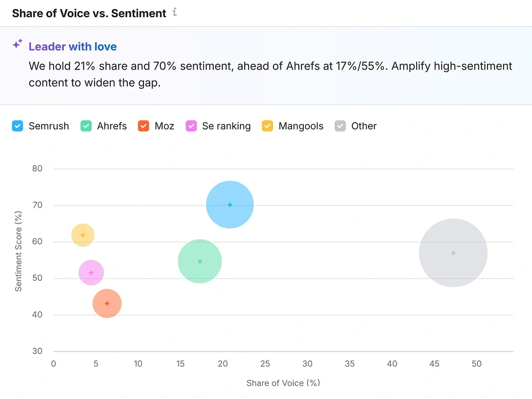The height and width of the screenshot is (399, 532).
Task: Toggle the Se ranking checkbox
Action: tap(191, 126)
